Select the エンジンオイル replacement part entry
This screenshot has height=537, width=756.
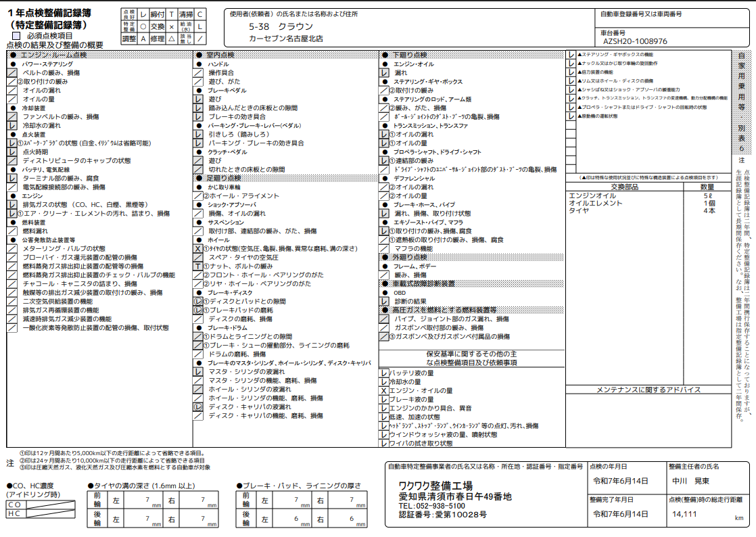click(592, 195)
